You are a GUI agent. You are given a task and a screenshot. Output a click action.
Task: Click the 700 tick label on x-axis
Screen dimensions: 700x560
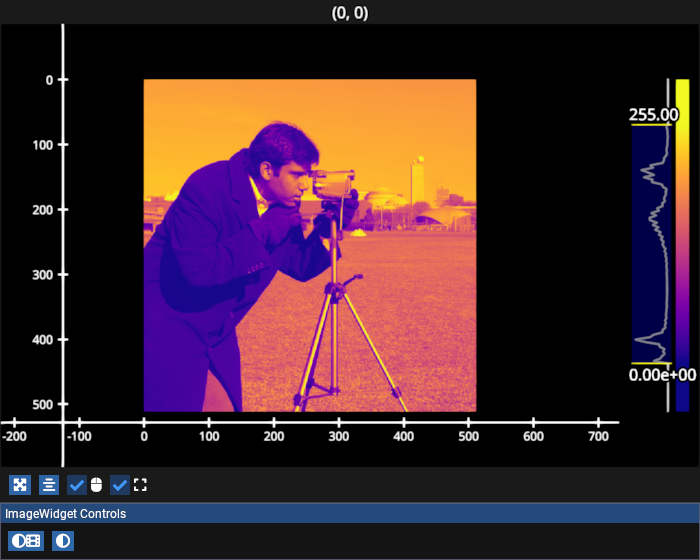[x=599, y=437]
